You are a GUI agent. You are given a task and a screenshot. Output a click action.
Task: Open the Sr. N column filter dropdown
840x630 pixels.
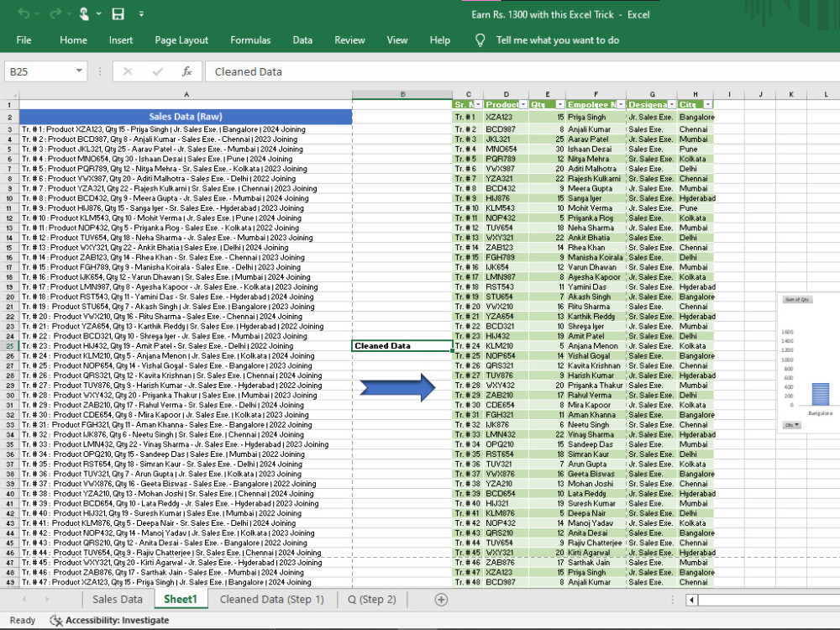(479, 104)
